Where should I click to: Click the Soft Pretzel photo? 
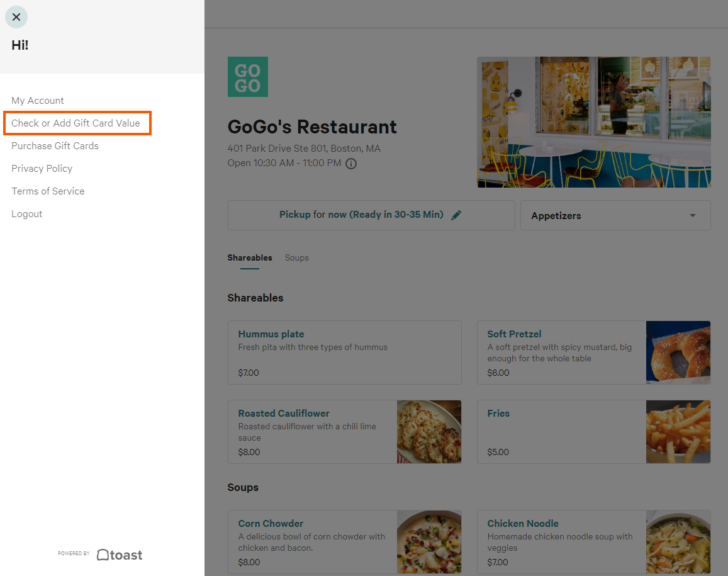[678, 353]
